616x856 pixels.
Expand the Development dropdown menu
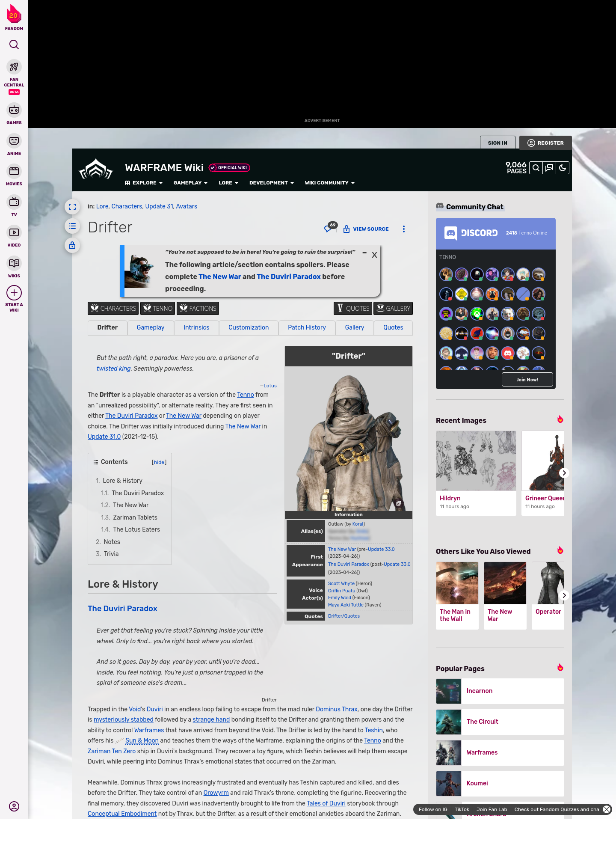(x=272, y=183)
